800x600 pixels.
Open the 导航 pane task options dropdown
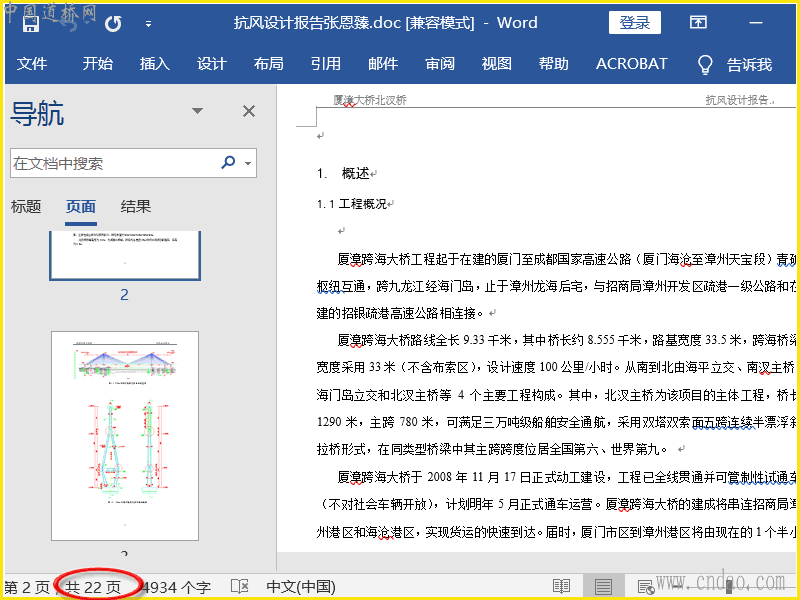point(198,112)
